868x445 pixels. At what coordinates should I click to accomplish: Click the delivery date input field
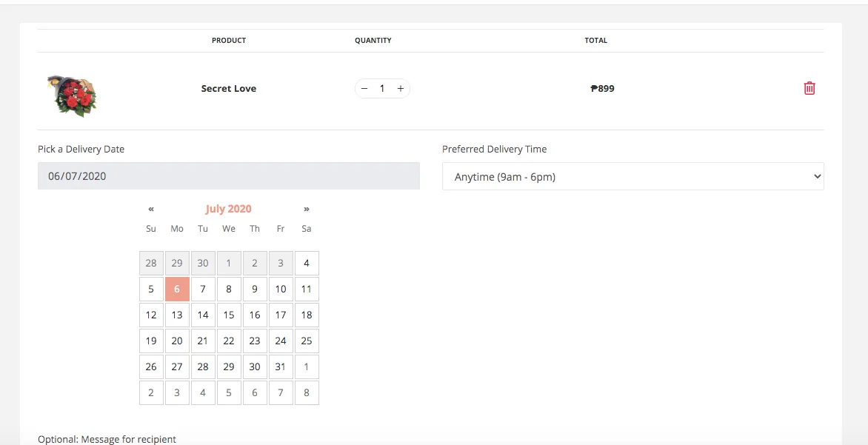point(229,176)
